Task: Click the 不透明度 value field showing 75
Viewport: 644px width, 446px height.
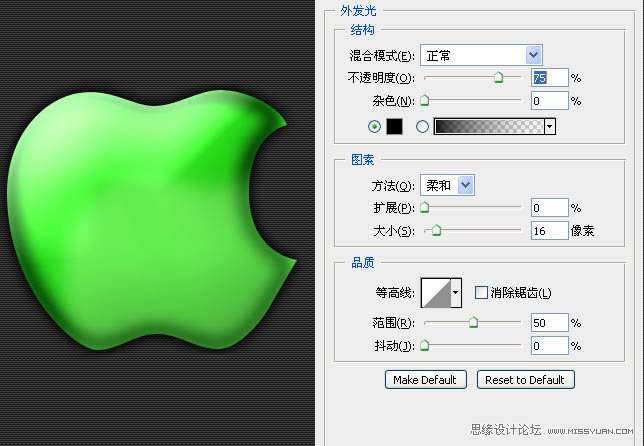Action: point(550,78)
